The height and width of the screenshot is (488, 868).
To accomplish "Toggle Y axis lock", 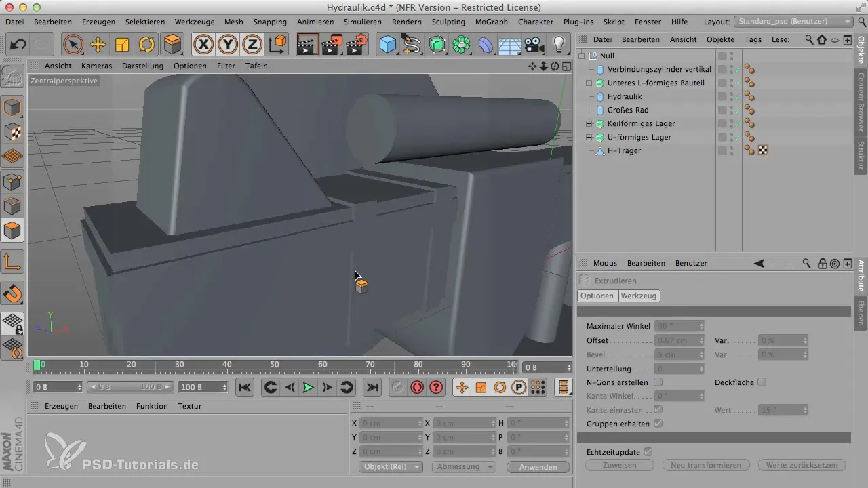I will (x=229, y=45).
